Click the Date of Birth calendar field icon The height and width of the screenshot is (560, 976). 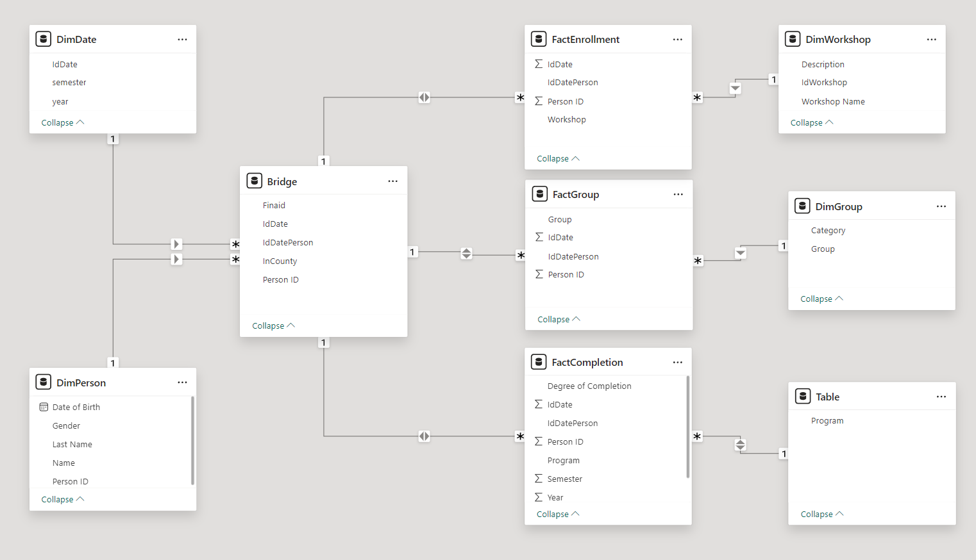coord(44,408)
